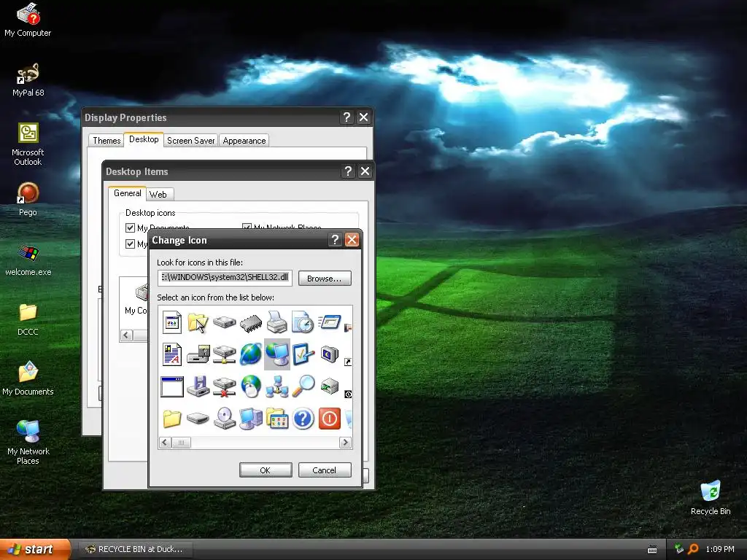
Task: Select the first document with window picture icon
Action: [x=172, y=322]
